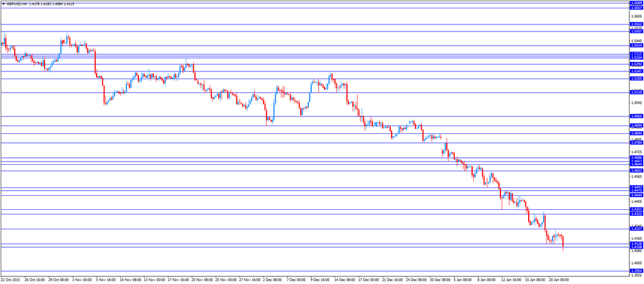644x284 pixels.
Task: Click the 26 Oct 16:00 time label
Action: coord(33,279)
